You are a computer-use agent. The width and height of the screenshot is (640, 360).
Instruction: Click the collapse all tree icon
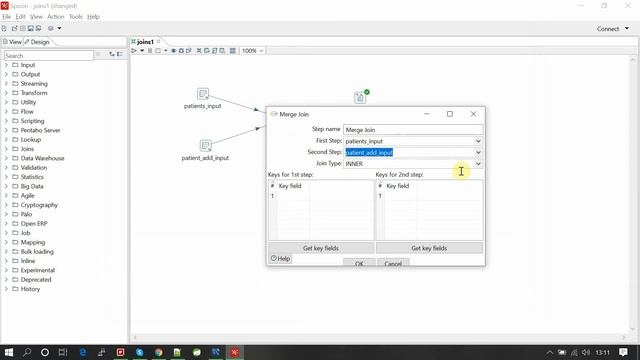point(120,54)
